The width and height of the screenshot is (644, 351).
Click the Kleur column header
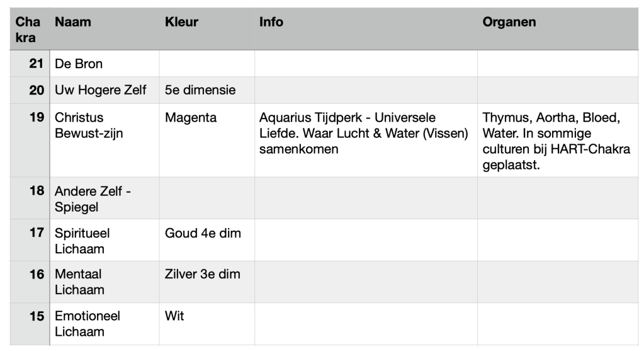click(181, 23)
